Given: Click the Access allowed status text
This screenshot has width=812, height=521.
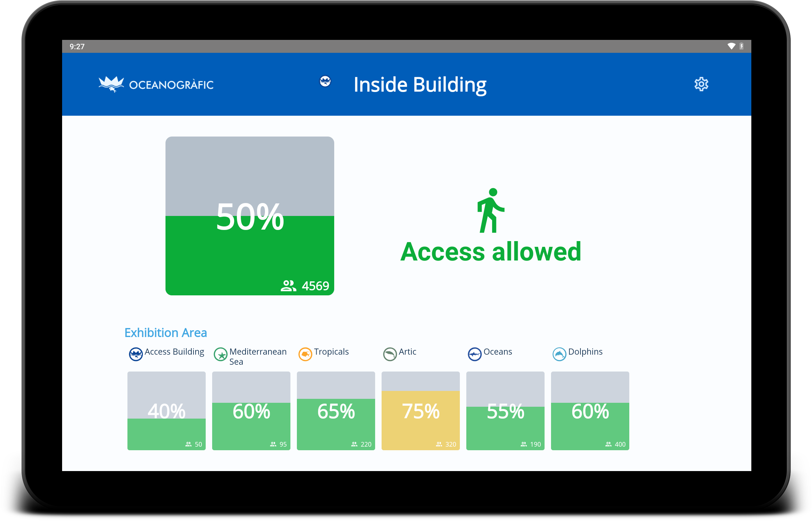Looking at the screenshot, I should (490, 252).
